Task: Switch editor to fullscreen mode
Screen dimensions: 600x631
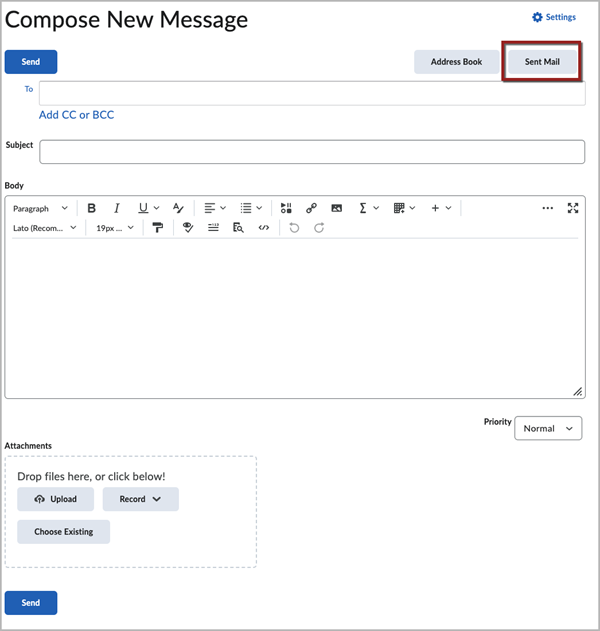Action: tap(573, 208)
